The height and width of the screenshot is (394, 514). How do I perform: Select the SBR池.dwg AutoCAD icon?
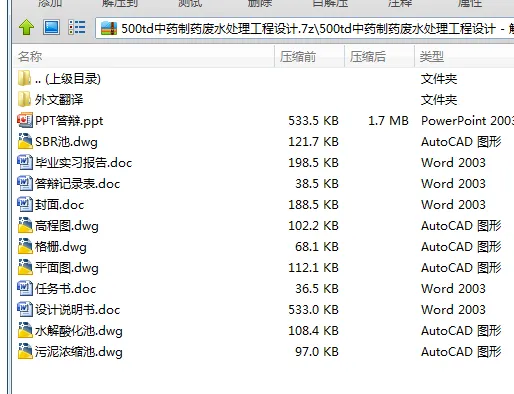[25, 141]
